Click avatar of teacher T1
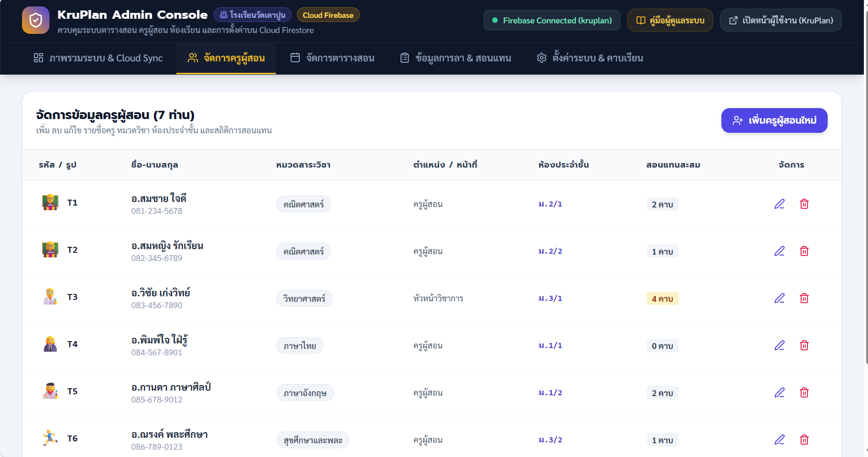 point(50,202)
